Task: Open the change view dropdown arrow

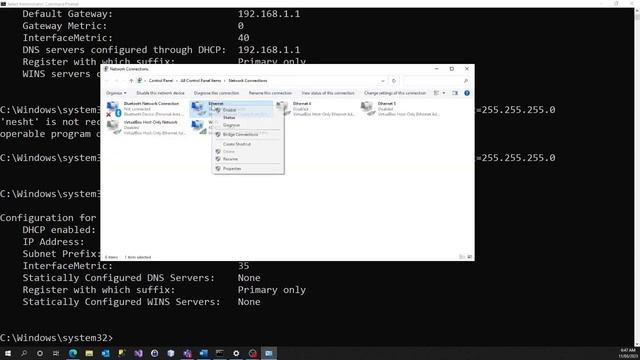Action: [444, 93]
